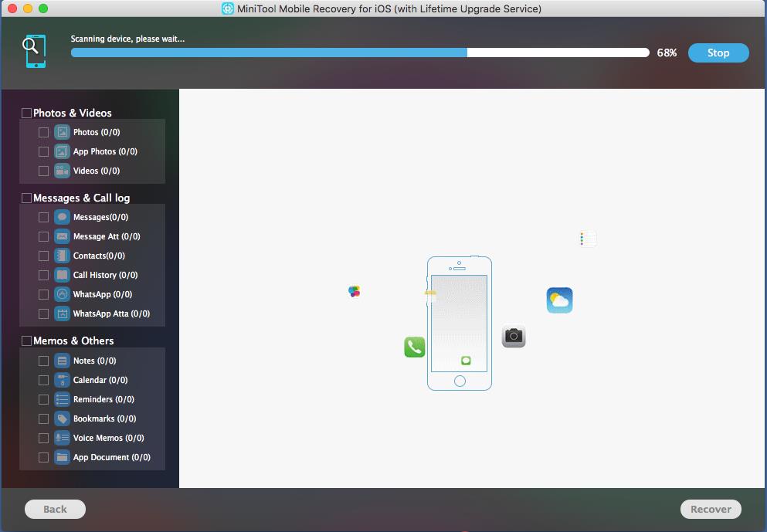
Task: Select the 'App Document (0/0)' label
Action: tap(111, 457)
